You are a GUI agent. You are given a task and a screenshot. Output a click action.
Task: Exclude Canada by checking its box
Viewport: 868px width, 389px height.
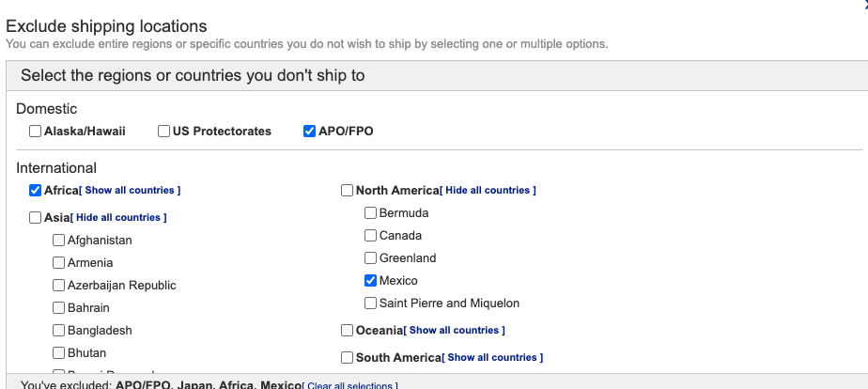[370, 236]
